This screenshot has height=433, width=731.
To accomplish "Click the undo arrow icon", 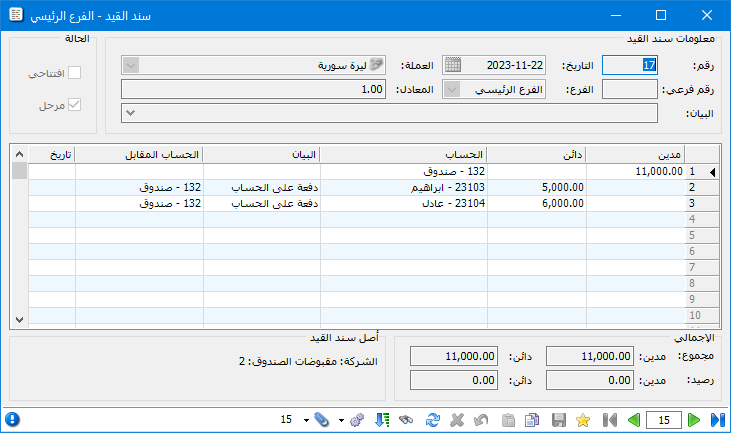I will [x=481, y=420].
